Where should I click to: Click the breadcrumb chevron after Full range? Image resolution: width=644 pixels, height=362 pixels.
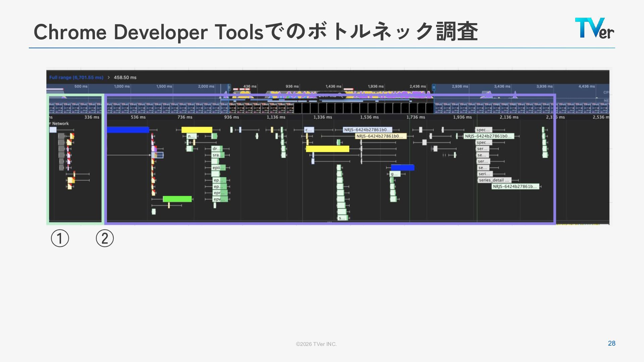pyautogui.click(x=109, y=77)
